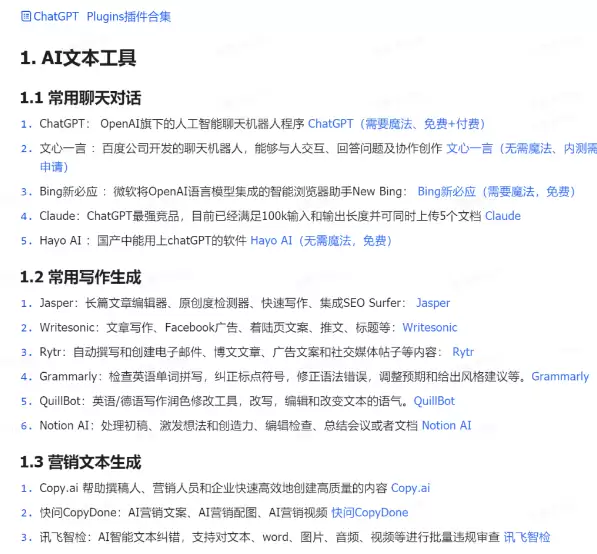Screen dimensions: 597x554
Task: Visit the blue Jasper link
Action: click(x=433, y=303)
